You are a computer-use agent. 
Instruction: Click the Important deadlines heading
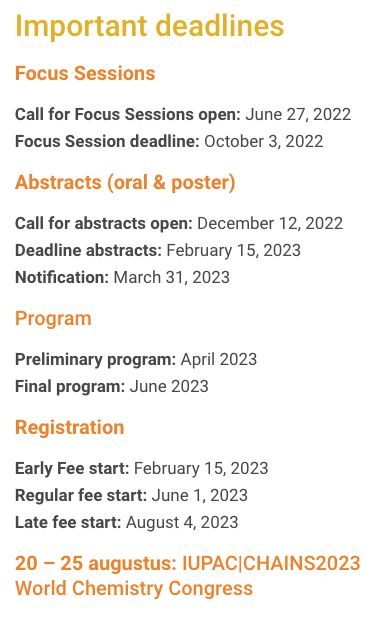click(149, 26)
